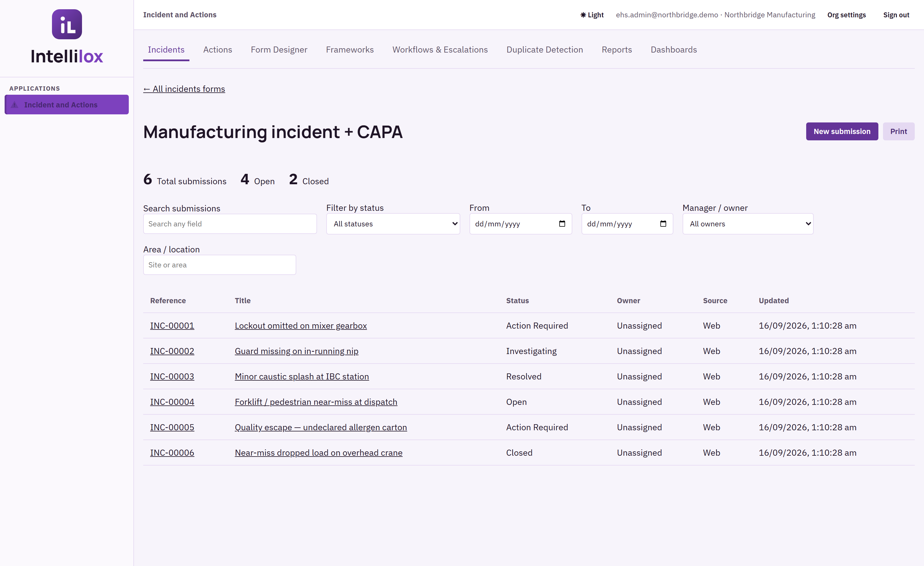Click the Owner column header
Viewport: 924px width, 566px height.
click(x=629, y=300)
